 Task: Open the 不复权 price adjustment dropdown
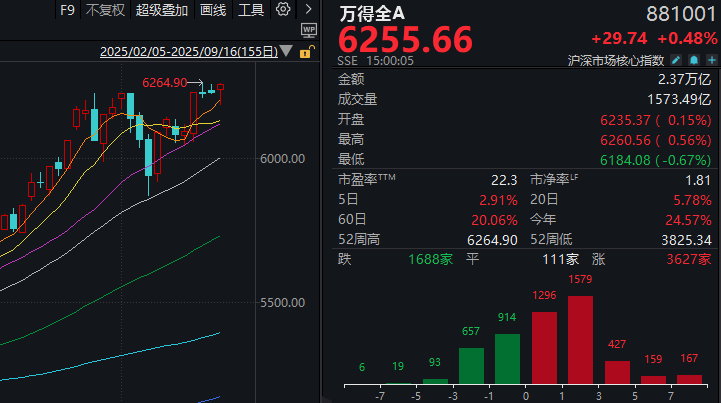click(105, 10)
